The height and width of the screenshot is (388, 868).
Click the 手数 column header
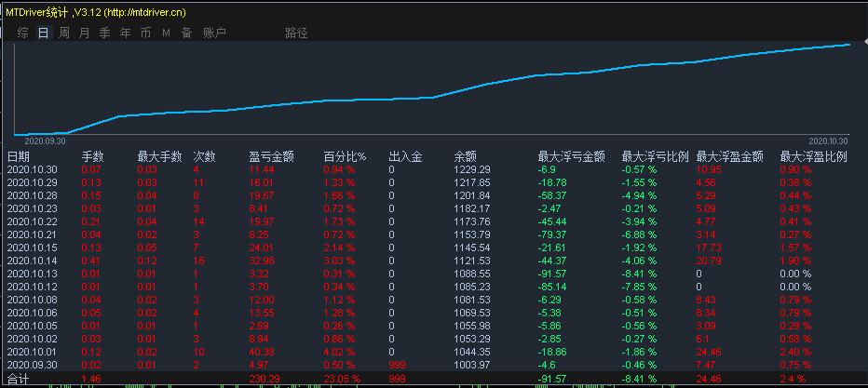tap(93, 157)
